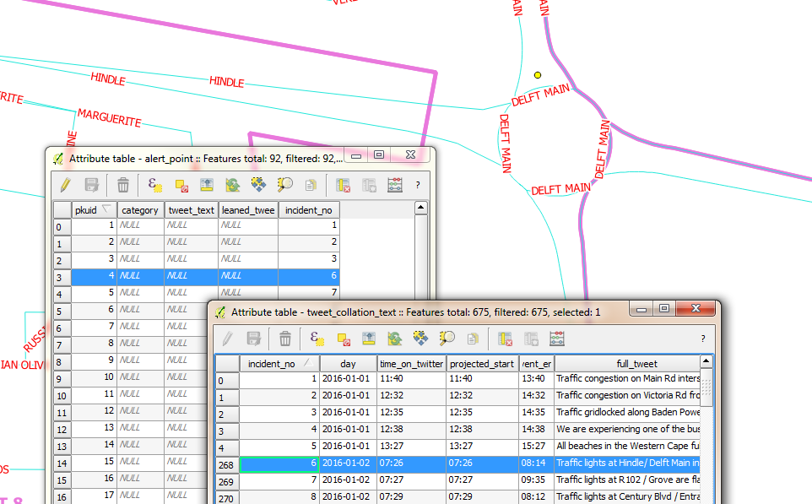
Task: Sort alert_point table by pkuid column header
Action: (94, 209)
